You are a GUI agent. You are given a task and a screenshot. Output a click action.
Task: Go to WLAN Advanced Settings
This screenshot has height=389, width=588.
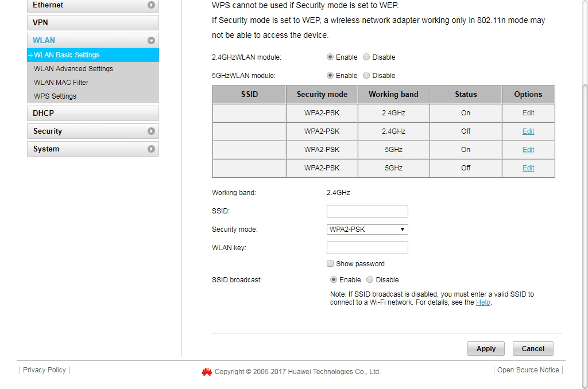coord(73,69)
